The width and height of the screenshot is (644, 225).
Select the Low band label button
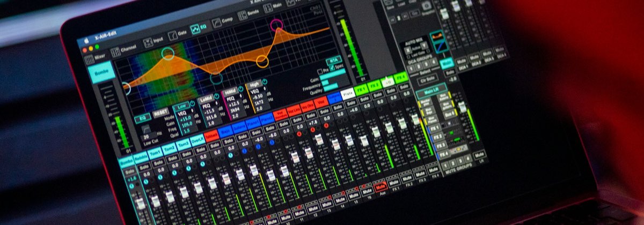point(181,106)
